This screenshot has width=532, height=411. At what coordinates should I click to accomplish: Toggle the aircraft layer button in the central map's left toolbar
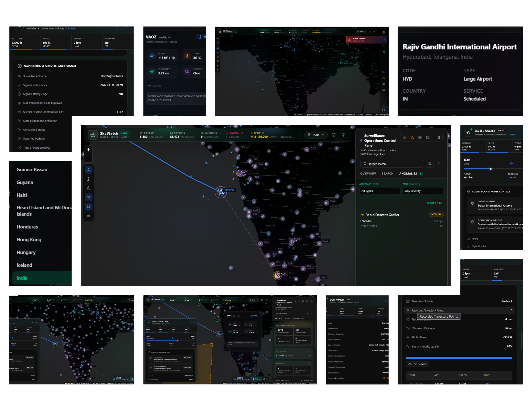[89, 207]
